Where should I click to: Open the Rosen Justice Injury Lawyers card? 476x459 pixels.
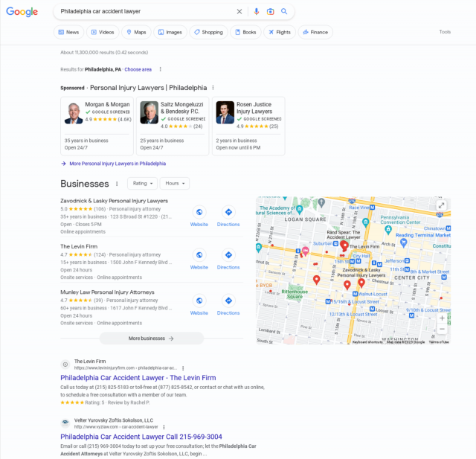(248, 126)
